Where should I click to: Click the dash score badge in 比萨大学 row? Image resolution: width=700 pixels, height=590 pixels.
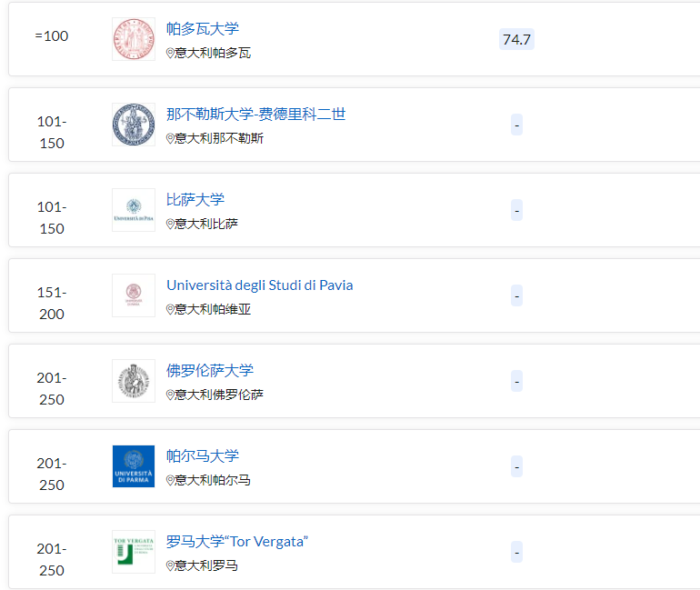point(516,210)
